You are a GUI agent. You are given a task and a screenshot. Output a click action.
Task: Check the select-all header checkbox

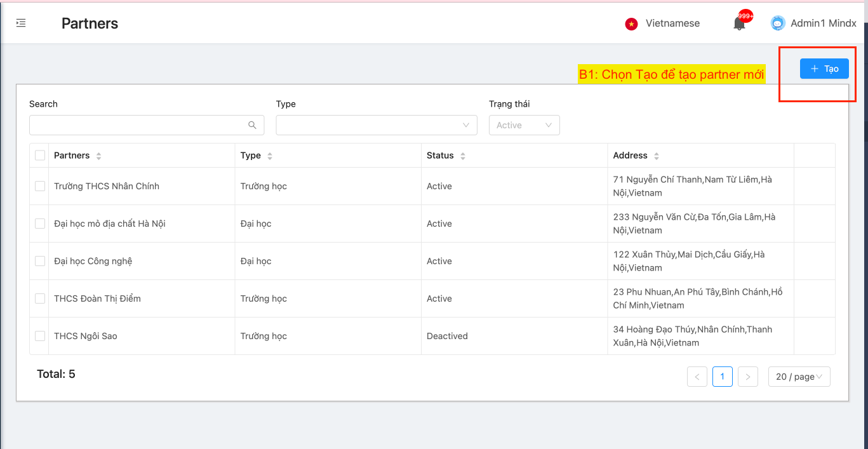40,156
